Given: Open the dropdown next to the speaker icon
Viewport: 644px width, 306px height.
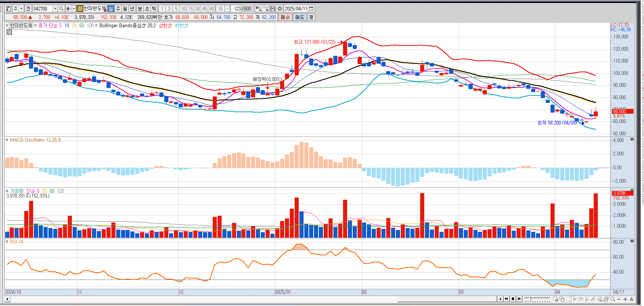Looking at the screenshot, I should pos(74,9).
